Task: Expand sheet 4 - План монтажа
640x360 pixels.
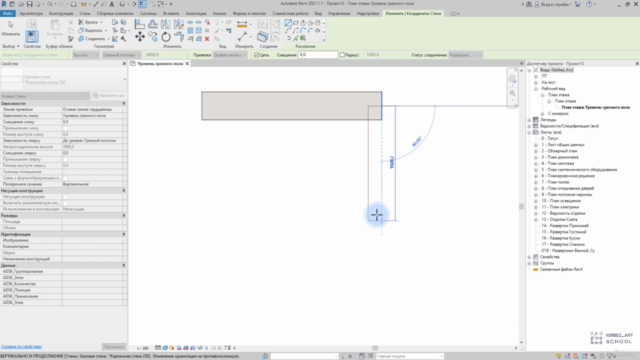Action: tap(536, 164)
